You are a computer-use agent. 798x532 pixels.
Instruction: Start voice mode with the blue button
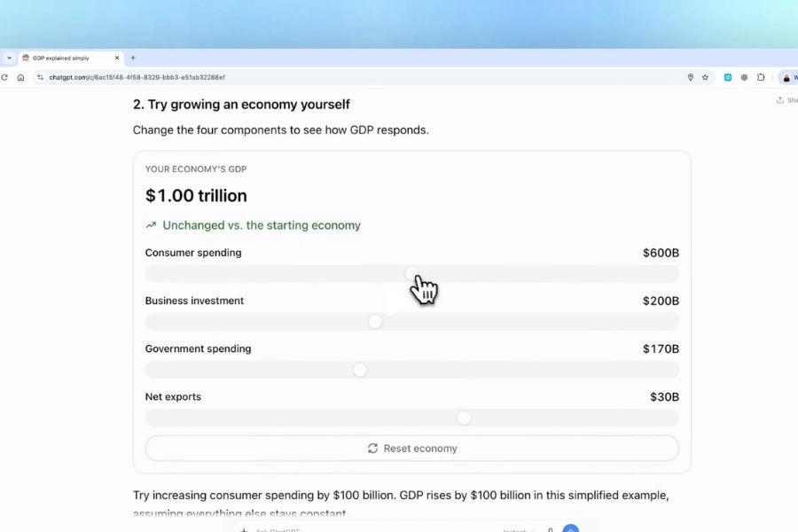point(570,528)
